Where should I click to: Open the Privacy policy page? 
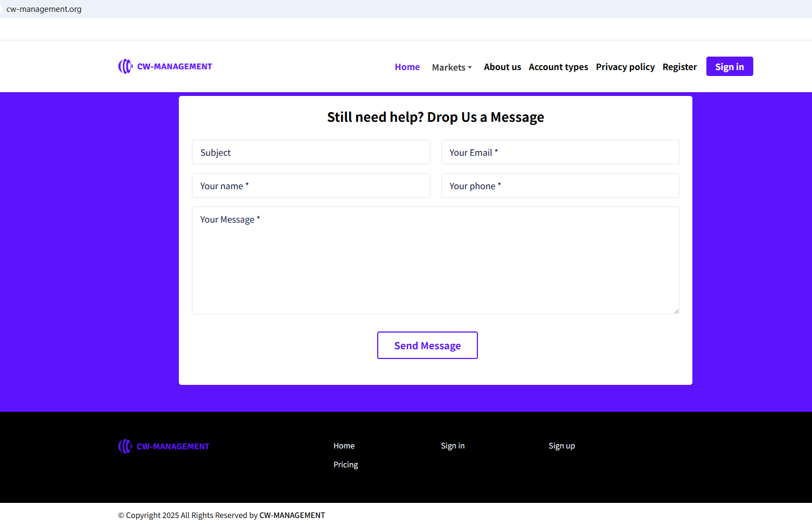(x=625, y=67)
